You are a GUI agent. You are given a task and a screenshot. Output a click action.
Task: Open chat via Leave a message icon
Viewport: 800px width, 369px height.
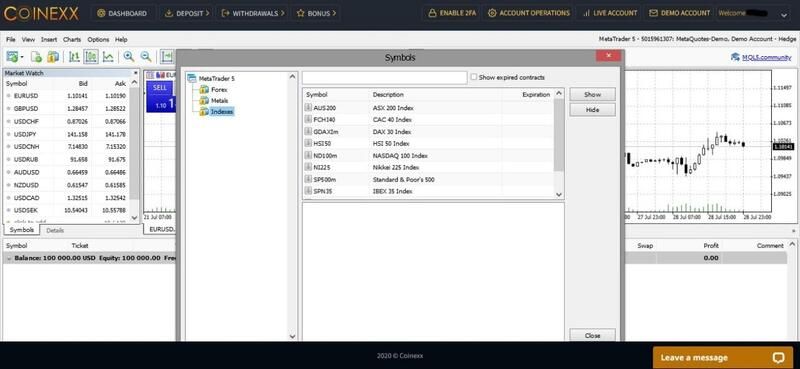779,357
